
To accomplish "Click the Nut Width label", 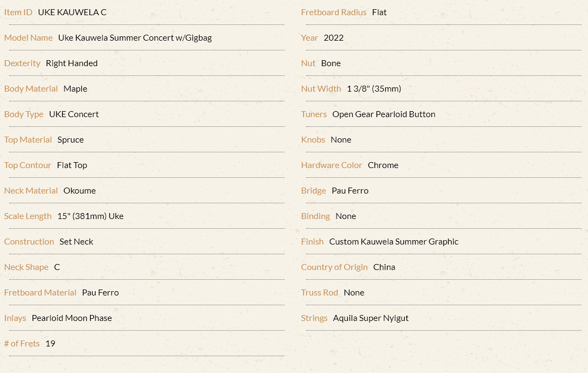I will tap(321, 89).
